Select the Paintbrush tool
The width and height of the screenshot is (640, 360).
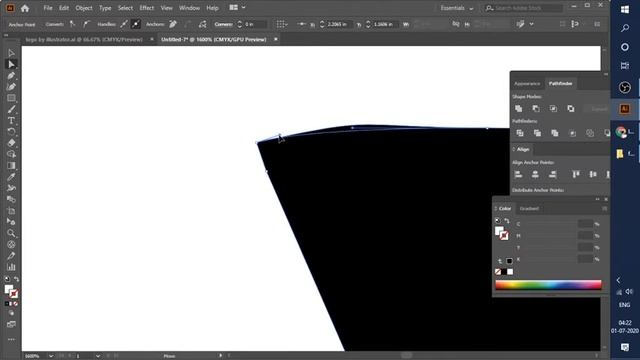(x=11, y=109)
